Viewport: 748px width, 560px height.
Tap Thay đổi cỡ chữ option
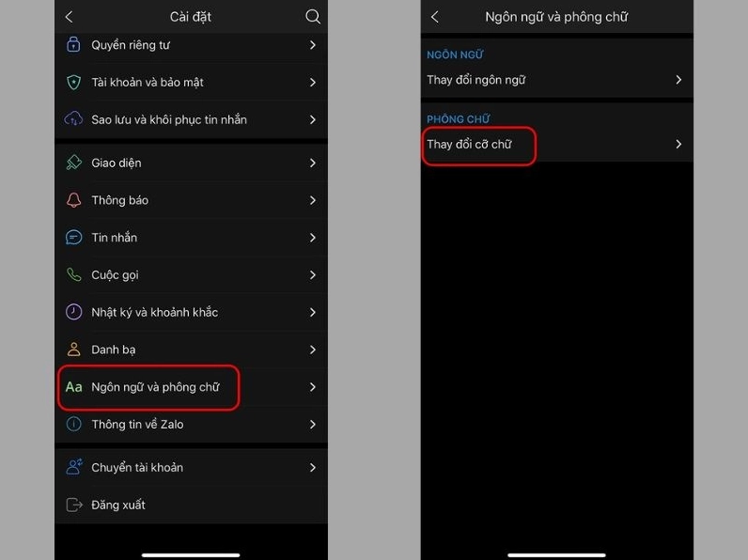click(556, 144)
